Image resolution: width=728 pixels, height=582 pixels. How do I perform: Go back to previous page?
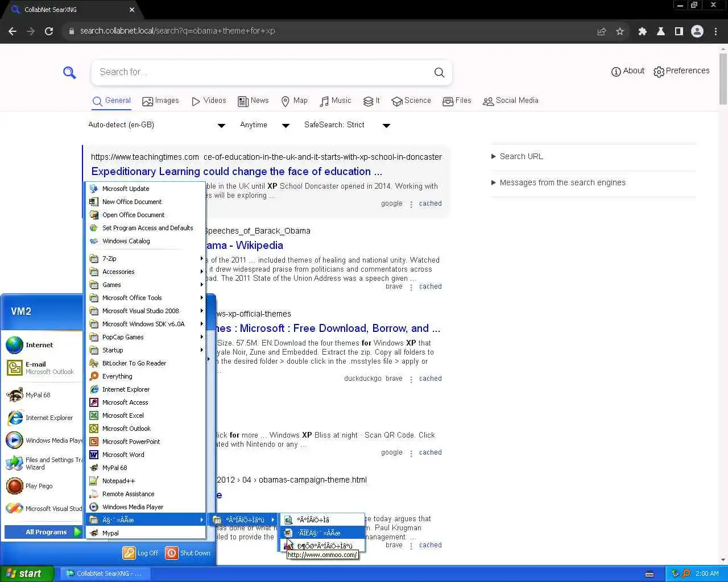[13, 31]
